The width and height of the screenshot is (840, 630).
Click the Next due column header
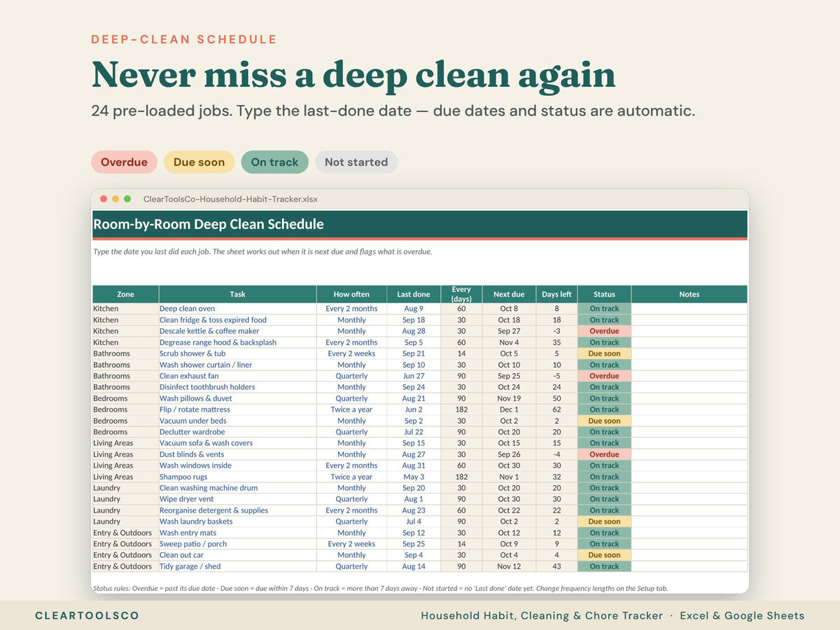pyautogui.click(x=509, y=294)
